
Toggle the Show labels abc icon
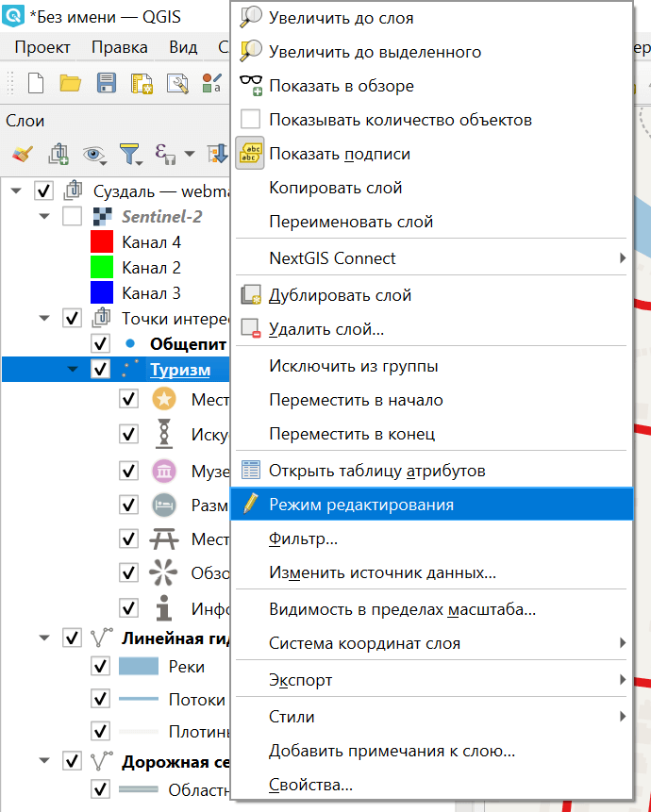pyautogui.click(x=250, y=154)
